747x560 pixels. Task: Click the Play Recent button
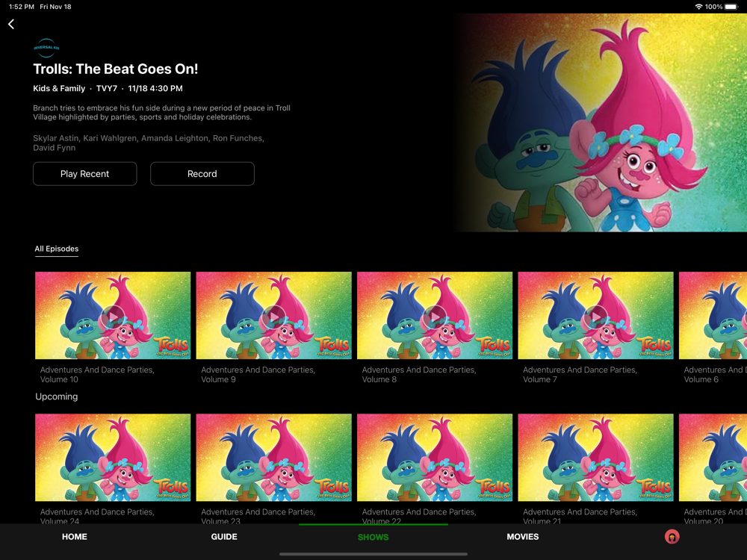pos(85,174)
